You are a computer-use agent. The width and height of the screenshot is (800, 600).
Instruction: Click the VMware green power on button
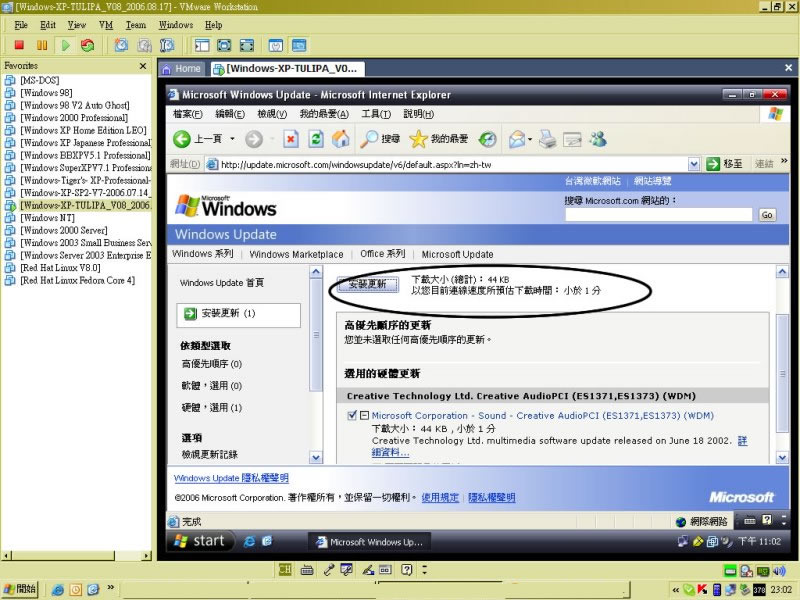point(65,45)
